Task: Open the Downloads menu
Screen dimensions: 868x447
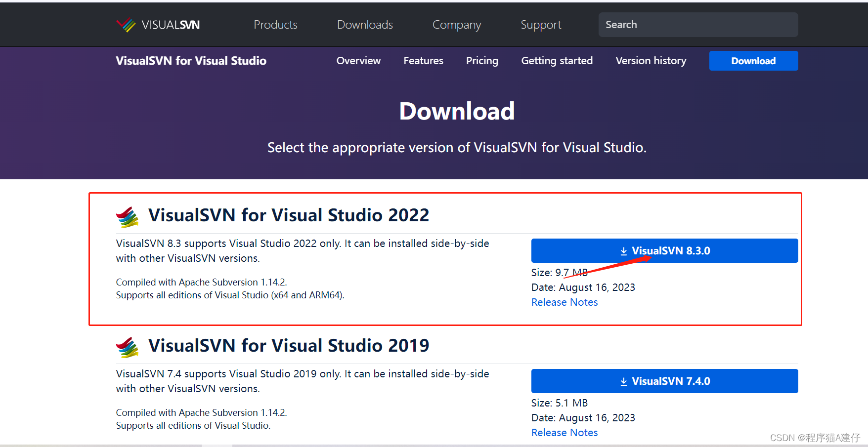Action: tap(365, 25)
